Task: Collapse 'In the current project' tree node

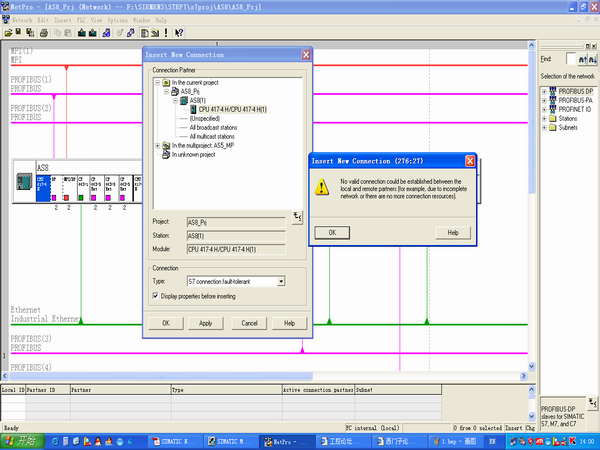Action: [x=157, y=83]
